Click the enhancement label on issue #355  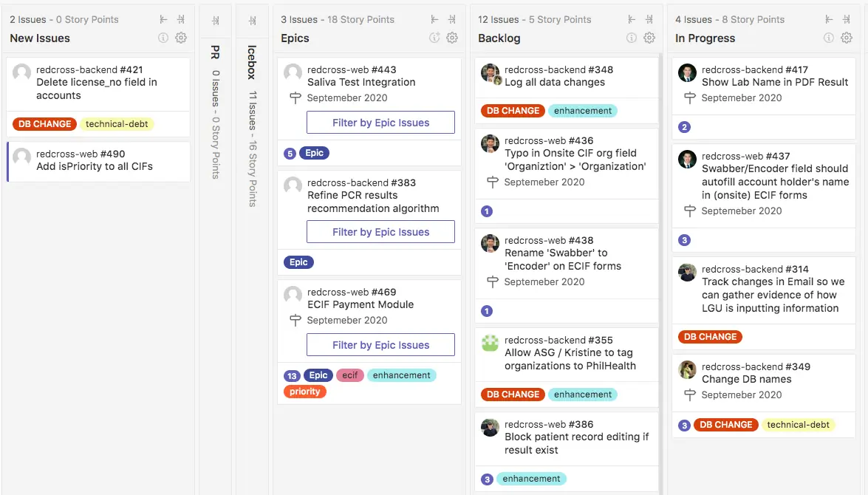point(583,395)
